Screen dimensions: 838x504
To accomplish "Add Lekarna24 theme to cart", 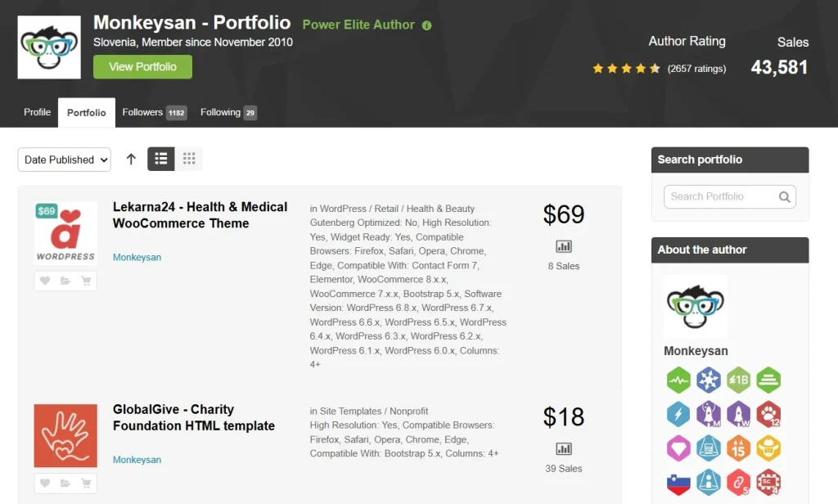I will coord(85,281).
